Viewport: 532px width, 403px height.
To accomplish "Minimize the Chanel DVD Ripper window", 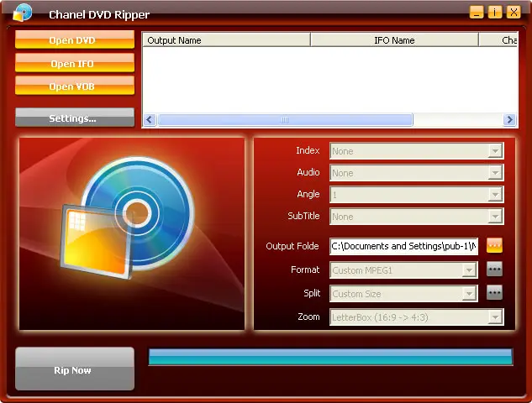I will coord(477,13).
